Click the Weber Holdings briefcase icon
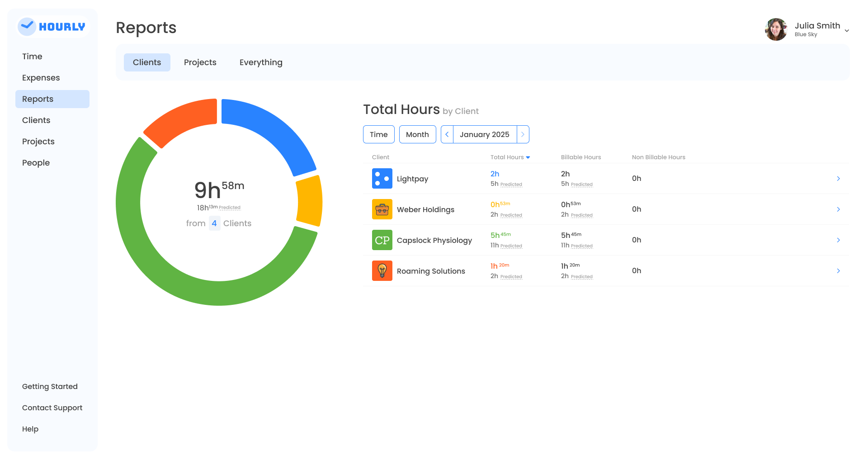 [382, 209]
